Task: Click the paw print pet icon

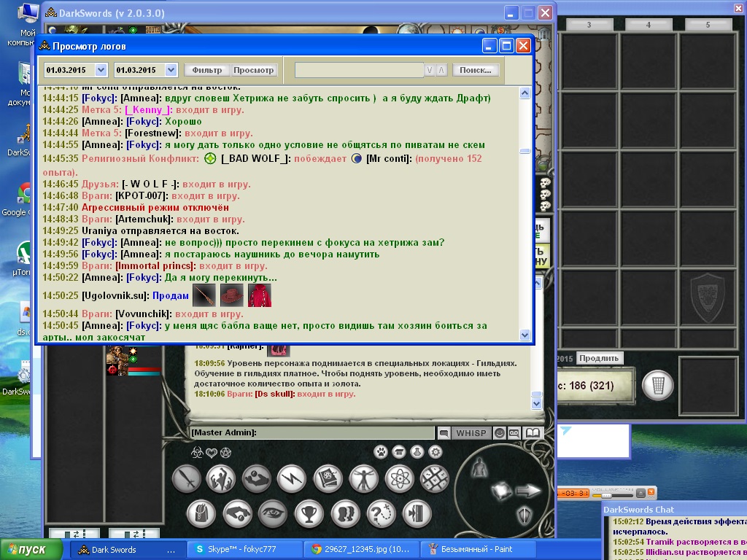Action: click(381, 452)
